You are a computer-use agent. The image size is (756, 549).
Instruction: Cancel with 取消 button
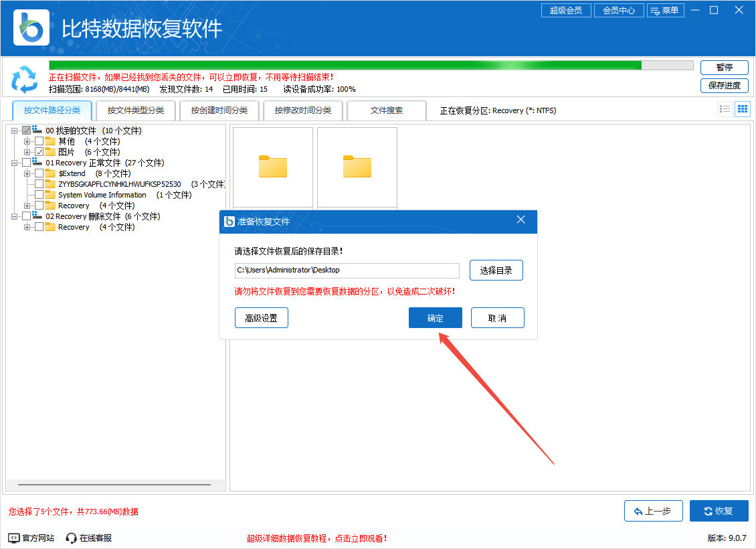click(x=498, y=318)
